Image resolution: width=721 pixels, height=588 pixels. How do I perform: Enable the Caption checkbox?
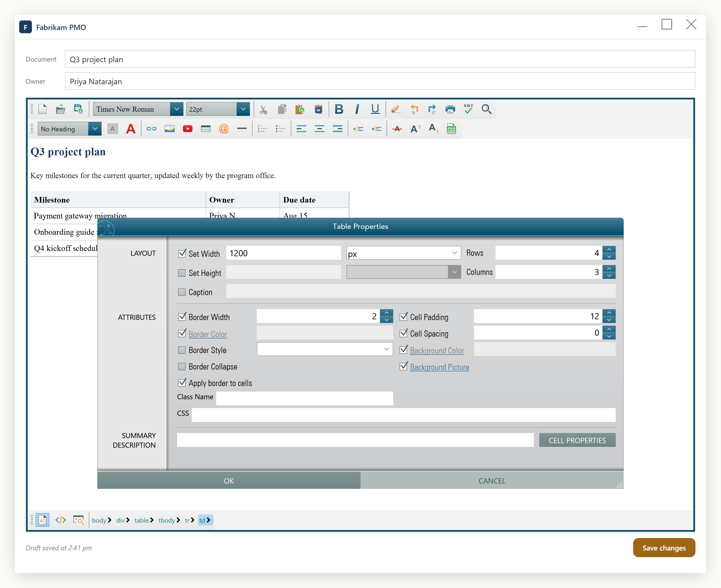click(182, 292)
